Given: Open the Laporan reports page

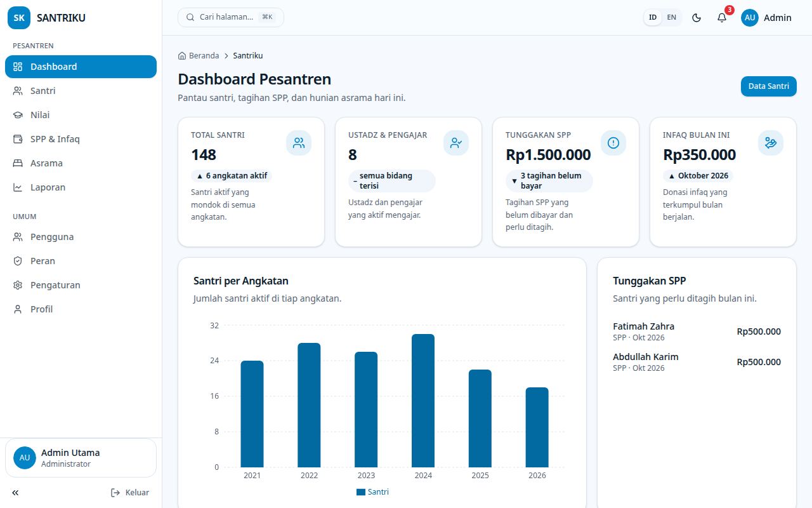Looking at the screenshot, I should pos(81,187).
